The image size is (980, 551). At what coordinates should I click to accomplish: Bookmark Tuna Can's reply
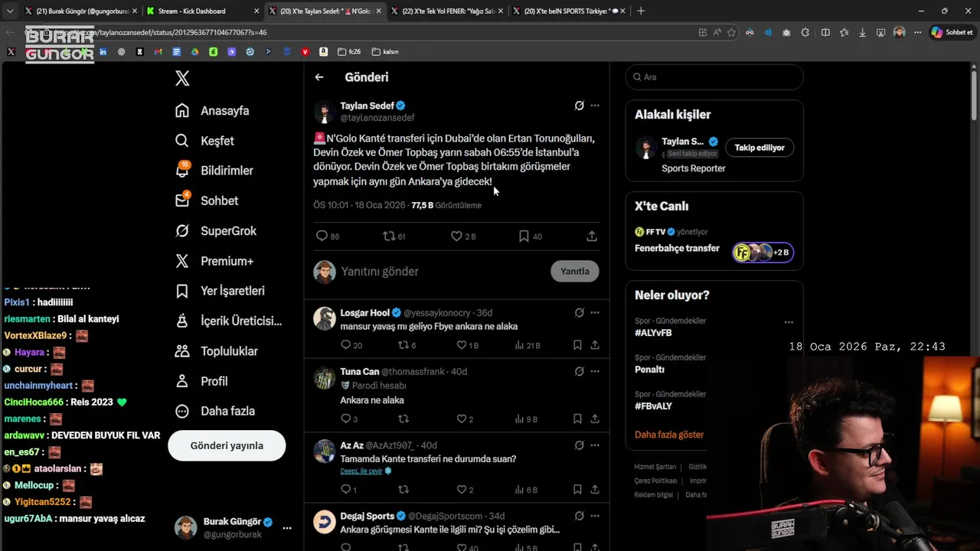pos(577,419)
